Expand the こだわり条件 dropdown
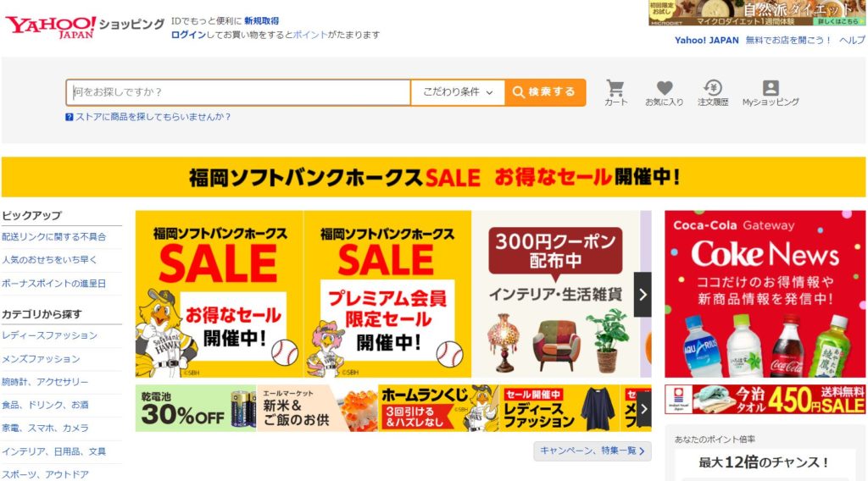 click(x=458, y=92)
